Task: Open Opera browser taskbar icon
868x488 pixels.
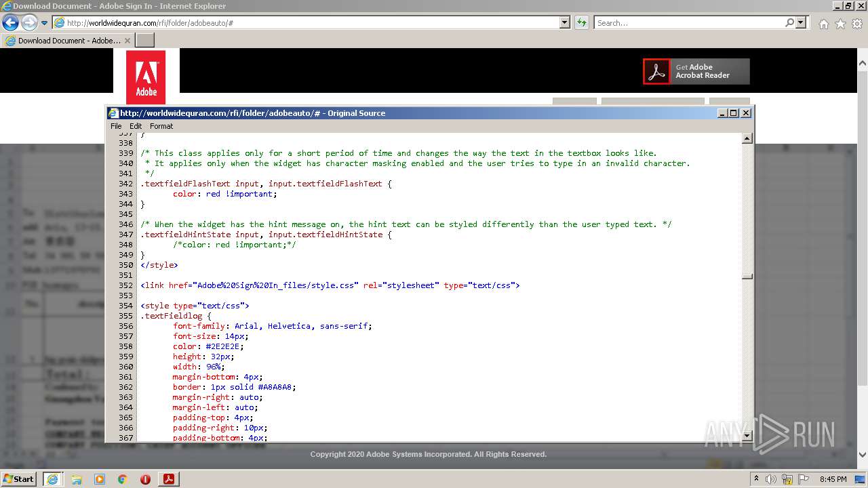Action: [145, 479]
